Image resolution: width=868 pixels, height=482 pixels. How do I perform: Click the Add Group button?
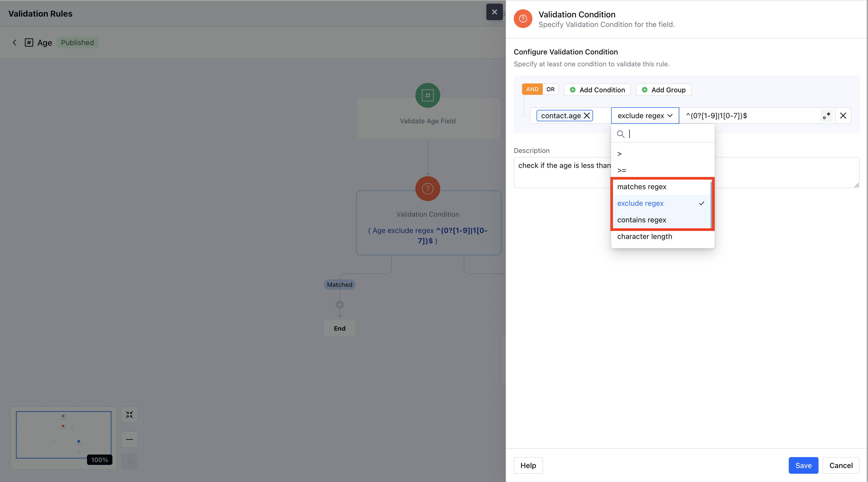tap(663, 90)
